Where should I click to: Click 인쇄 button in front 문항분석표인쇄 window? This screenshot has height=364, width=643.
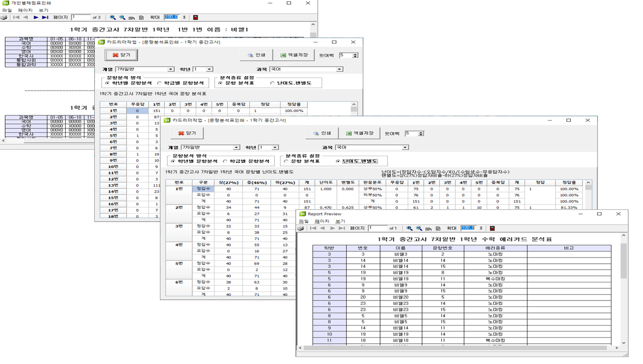pos(322,133)
